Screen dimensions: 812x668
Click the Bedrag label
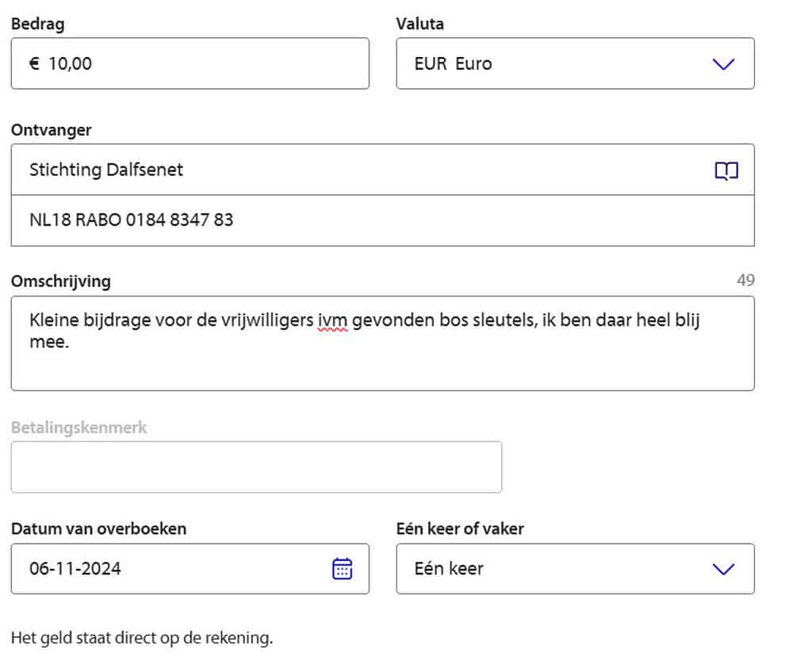point(38,24)
